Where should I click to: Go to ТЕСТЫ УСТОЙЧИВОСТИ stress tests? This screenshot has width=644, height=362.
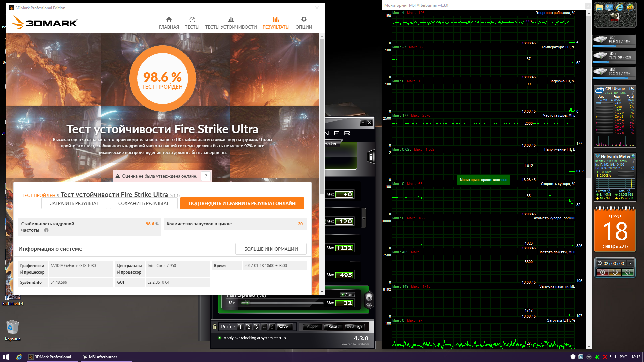[231, 23]
